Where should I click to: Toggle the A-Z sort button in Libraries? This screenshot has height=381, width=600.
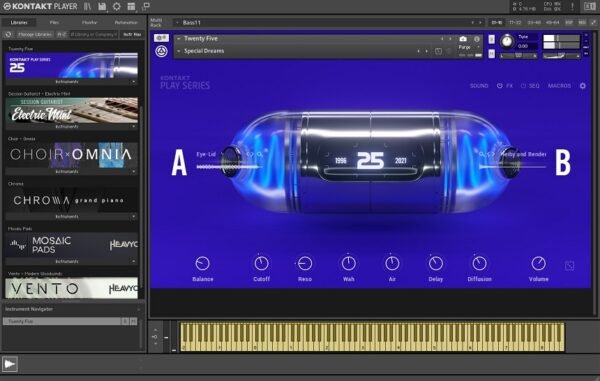pyautogui.click(x=61, y=34)
